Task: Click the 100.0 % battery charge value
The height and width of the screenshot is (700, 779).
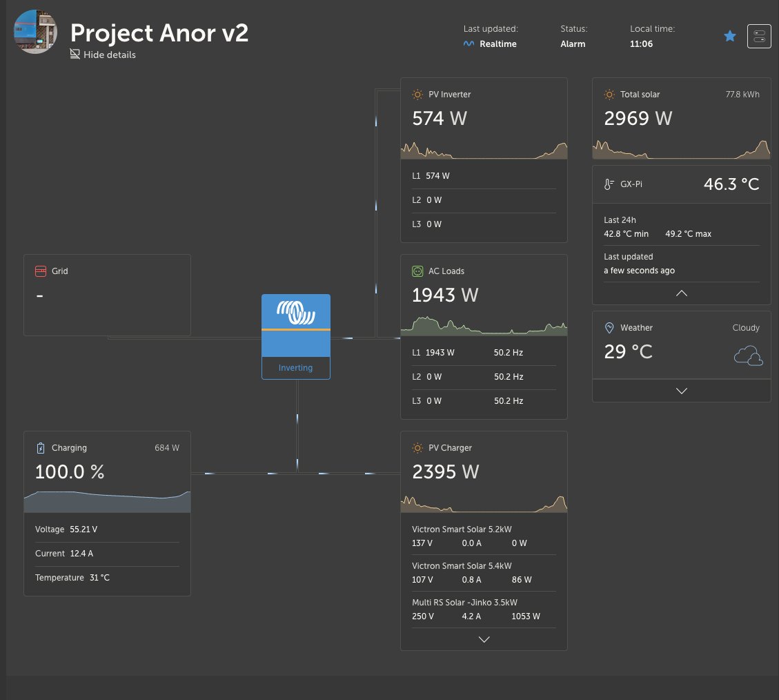Action: click(70, 472)
